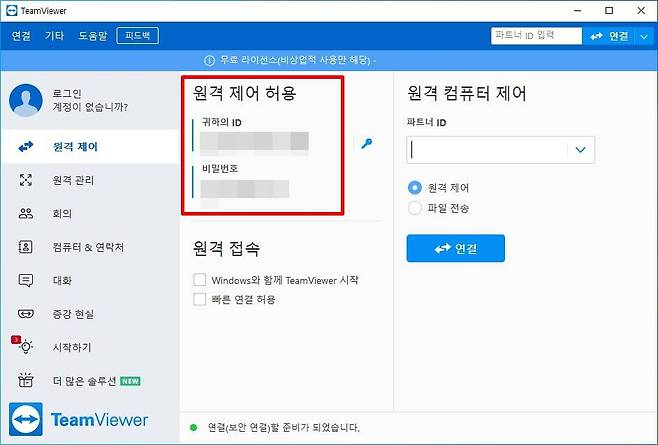Click the augmented reality goggles icon
Screen dimensions: 658x445
tap(26, 314)
